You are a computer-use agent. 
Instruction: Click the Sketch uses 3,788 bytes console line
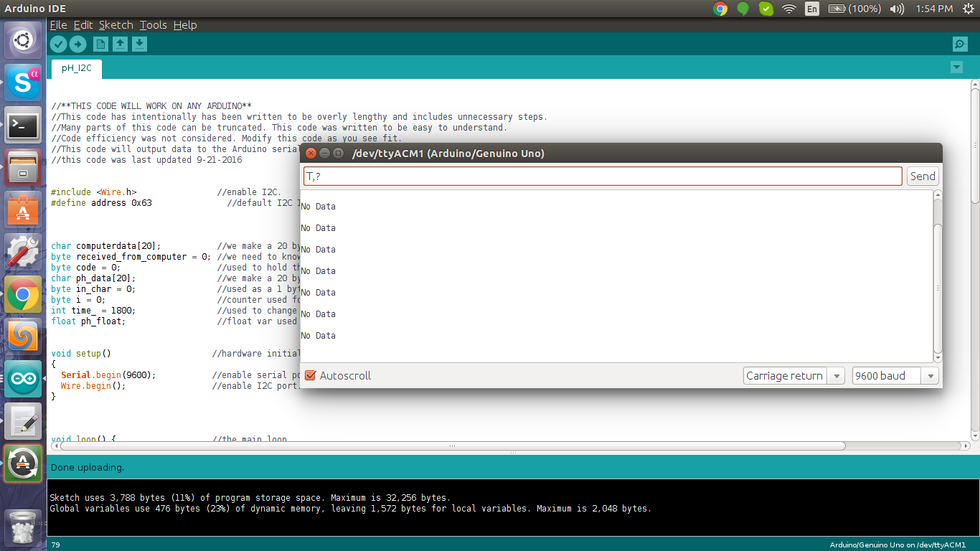(250, 497)
